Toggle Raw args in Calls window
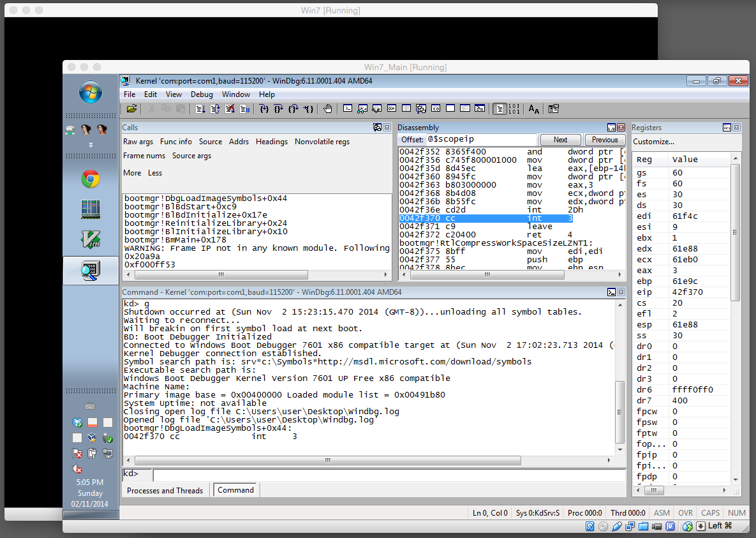This screenshot has width=756, height=538. click(138, 142)
